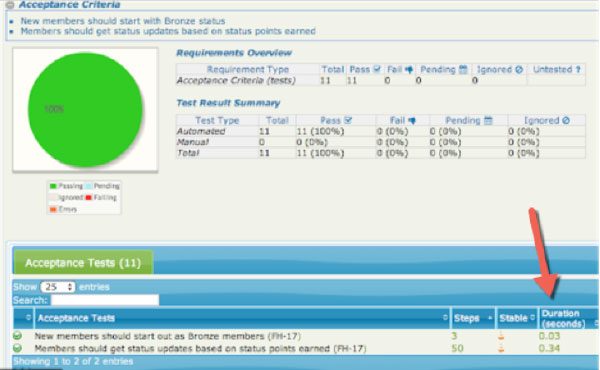600x370 pixels.
Task: Click the green success icon for status updates test
Action: point(17,348)
